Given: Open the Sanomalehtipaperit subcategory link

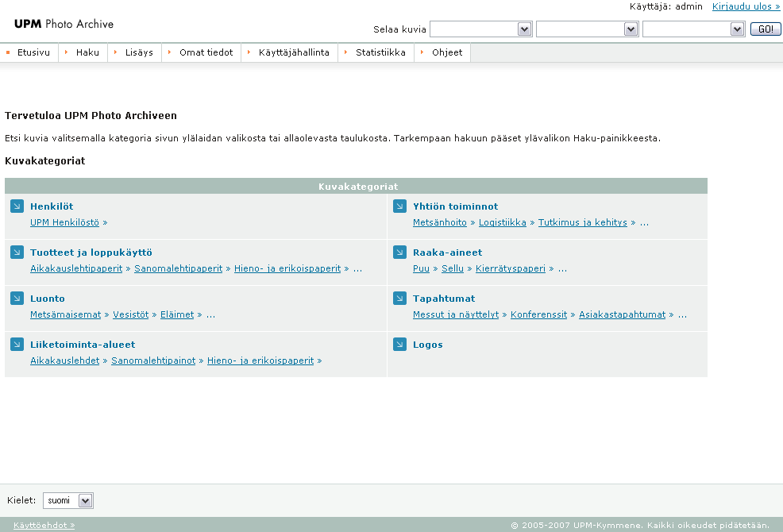Looking at the screenshot, I should (x=178, y=268).
